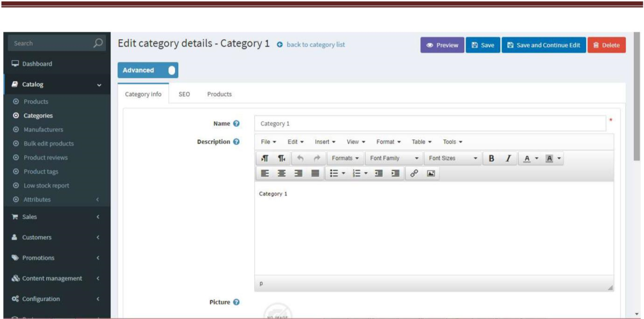644x319 pixels.
Task: Open the editor Edit menu
Action: [x=296, y=142]
